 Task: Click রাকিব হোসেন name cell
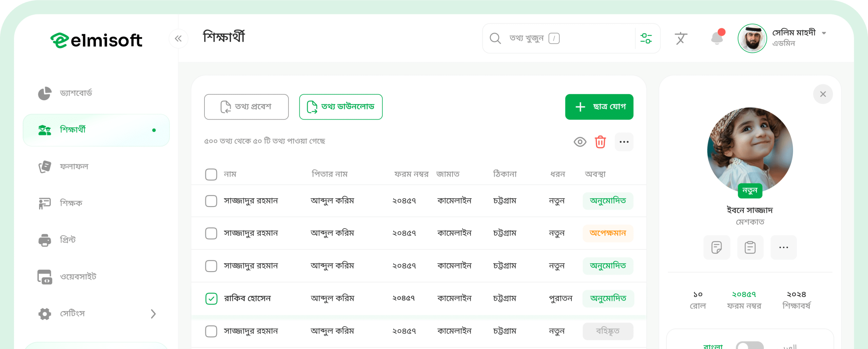tap(248, 299)
